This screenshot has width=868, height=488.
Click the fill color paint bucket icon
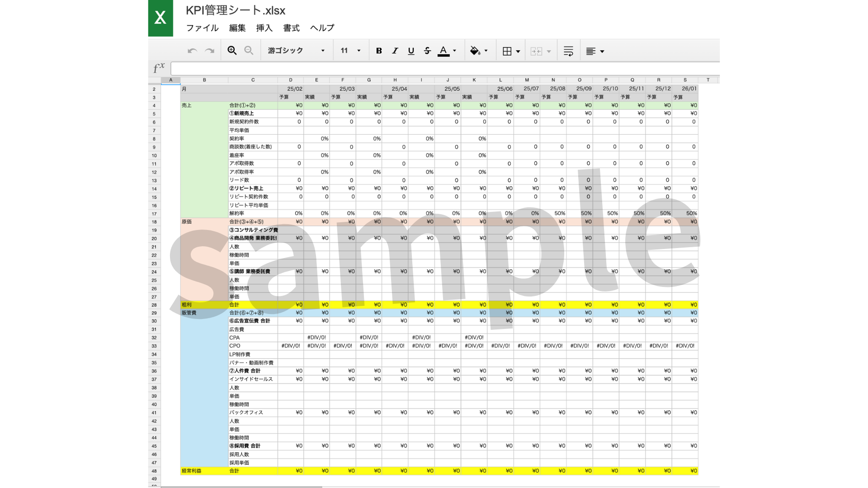475,51
